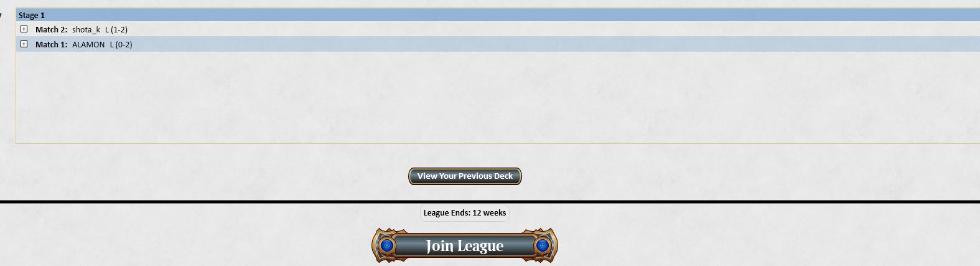The height and width of the screenshot is (266, 980).
Task: Click the Stage 1 title text
Action: tap(32, 15)
